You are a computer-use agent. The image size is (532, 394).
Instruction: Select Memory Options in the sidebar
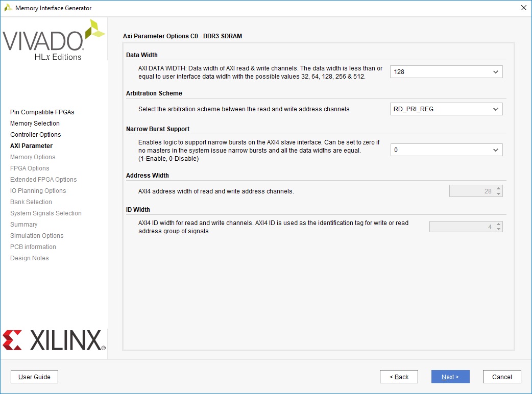tap(33, 157)
